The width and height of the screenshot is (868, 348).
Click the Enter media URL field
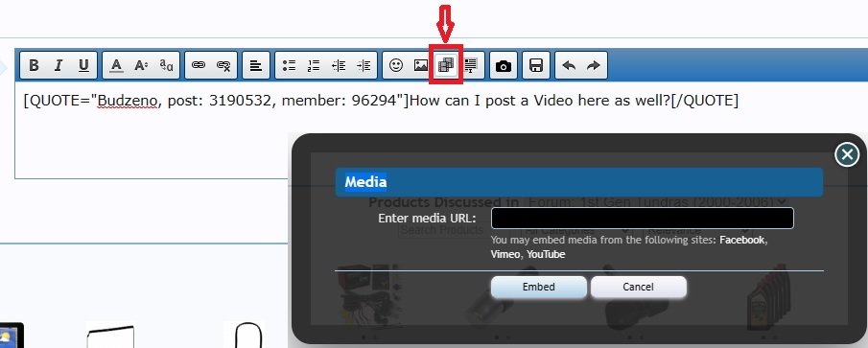pos(643,218)
